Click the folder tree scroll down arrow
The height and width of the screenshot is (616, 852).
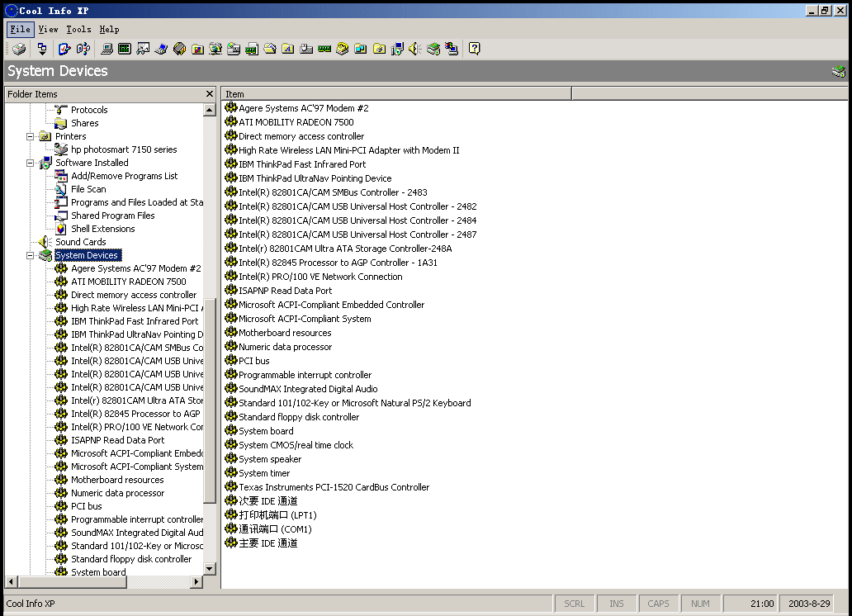(210, 569)
